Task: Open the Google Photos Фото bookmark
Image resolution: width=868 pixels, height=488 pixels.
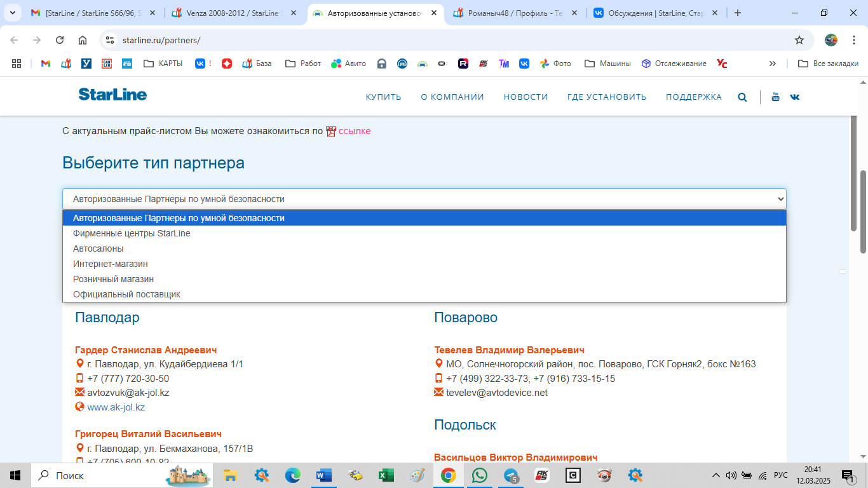Action: point(555,64)
